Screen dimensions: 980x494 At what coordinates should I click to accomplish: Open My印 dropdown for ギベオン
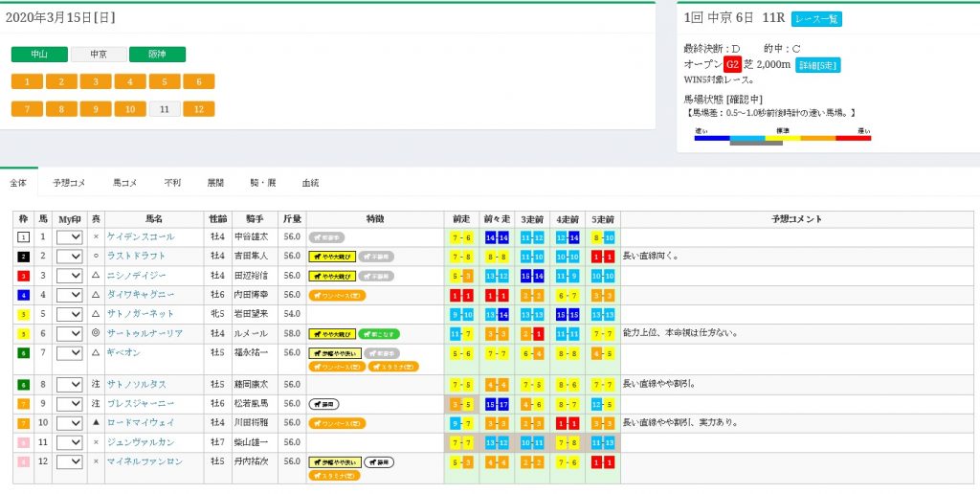(x=69, y=353)
